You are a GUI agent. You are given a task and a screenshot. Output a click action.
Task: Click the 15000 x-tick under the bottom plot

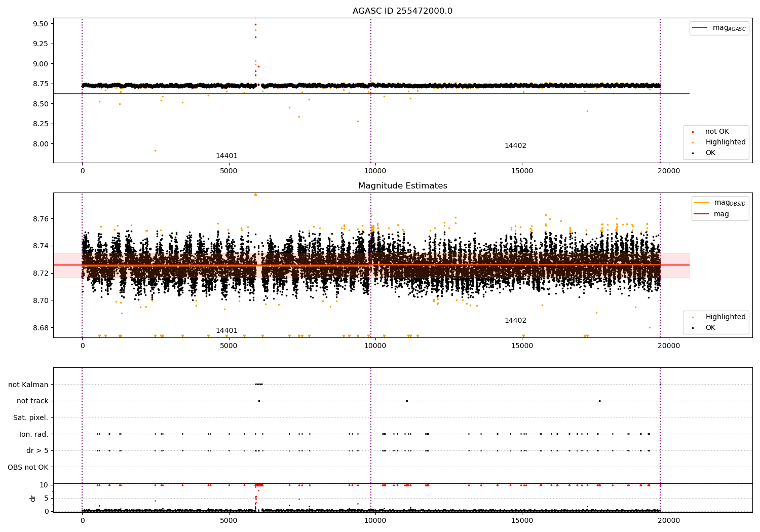pyautogui.click(x=522, y=520)
